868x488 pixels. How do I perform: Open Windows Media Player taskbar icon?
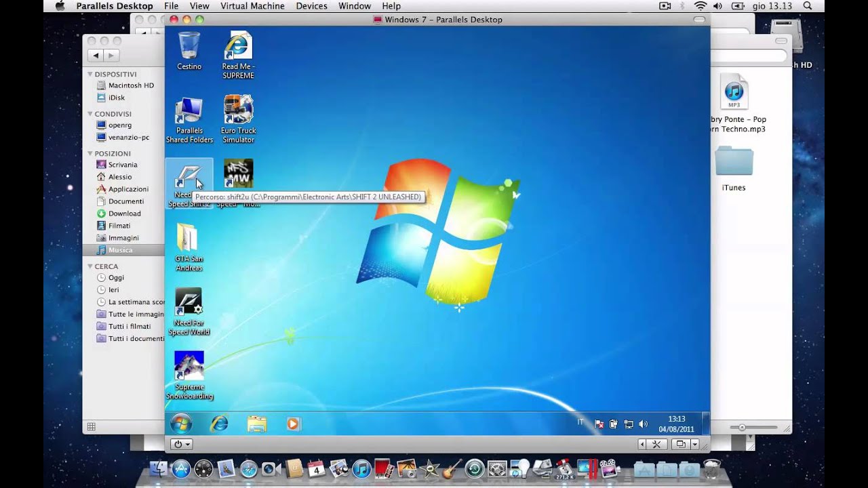click(x=293, y=424)
